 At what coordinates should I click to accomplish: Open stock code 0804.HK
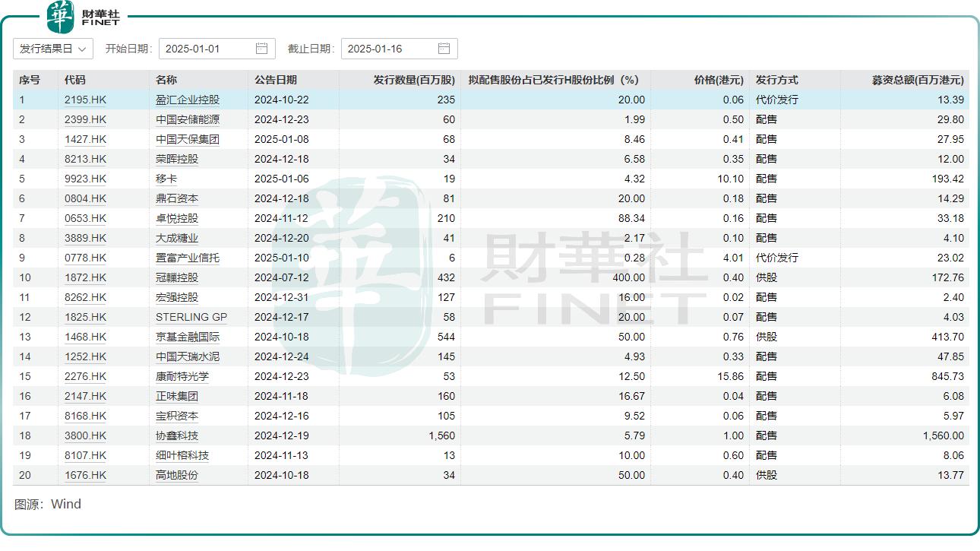point(86,198)
